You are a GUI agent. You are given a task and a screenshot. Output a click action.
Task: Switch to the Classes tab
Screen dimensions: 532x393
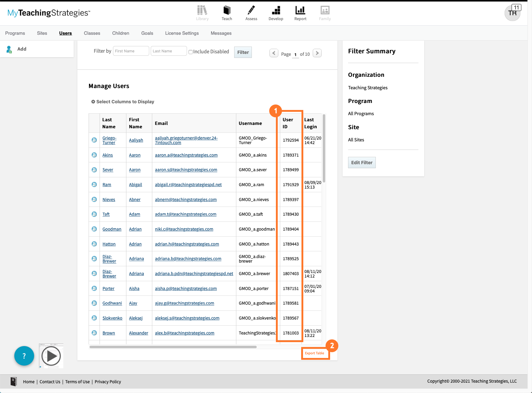tap(92, 33)
